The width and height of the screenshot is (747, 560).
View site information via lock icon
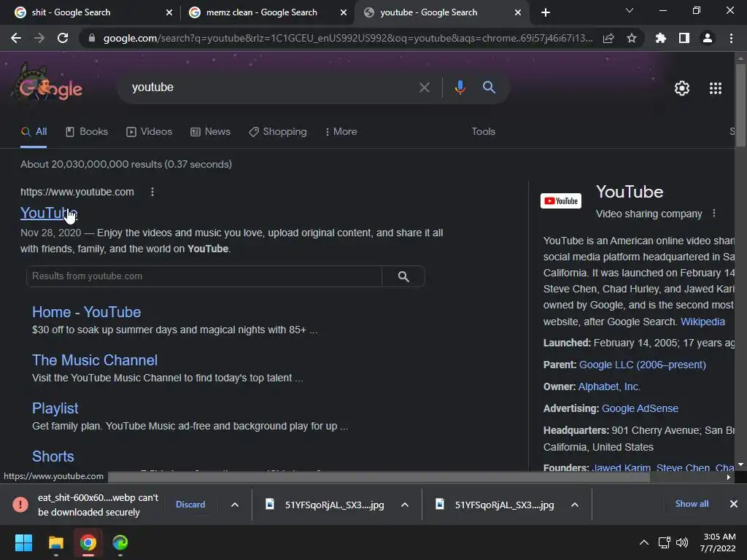click(x=92, y=38)
